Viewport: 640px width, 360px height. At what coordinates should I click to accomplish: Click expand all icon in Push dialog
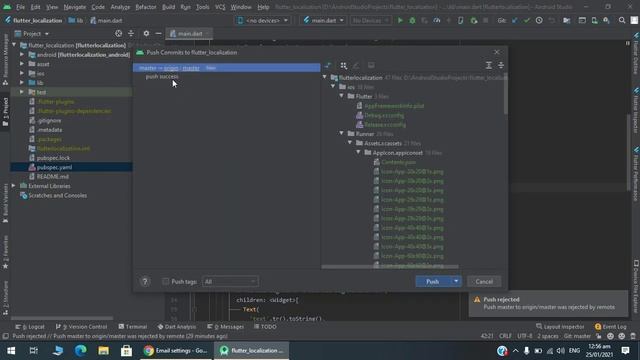489,65
